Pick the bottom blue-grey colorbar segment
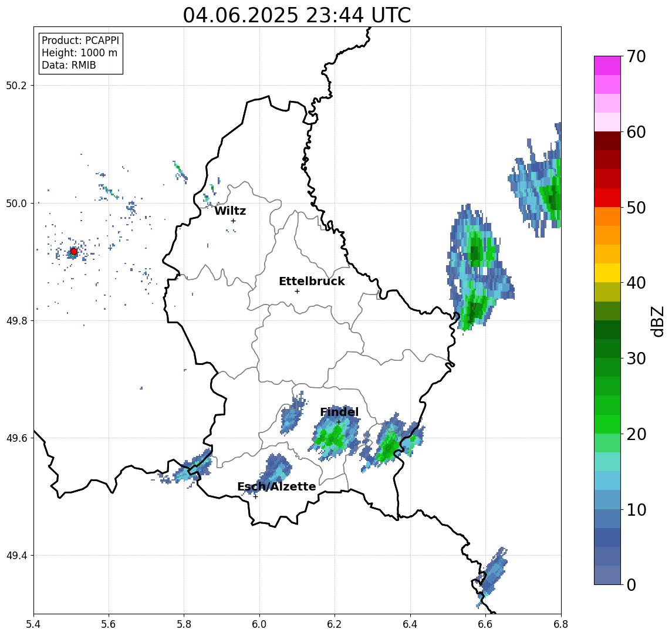 click(607, 575)
